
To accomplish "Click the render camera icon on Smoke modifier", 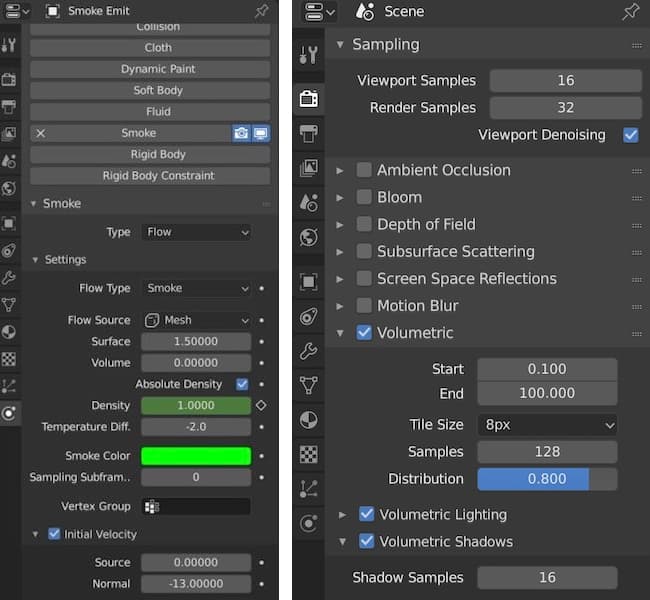I will click(241, 133).
